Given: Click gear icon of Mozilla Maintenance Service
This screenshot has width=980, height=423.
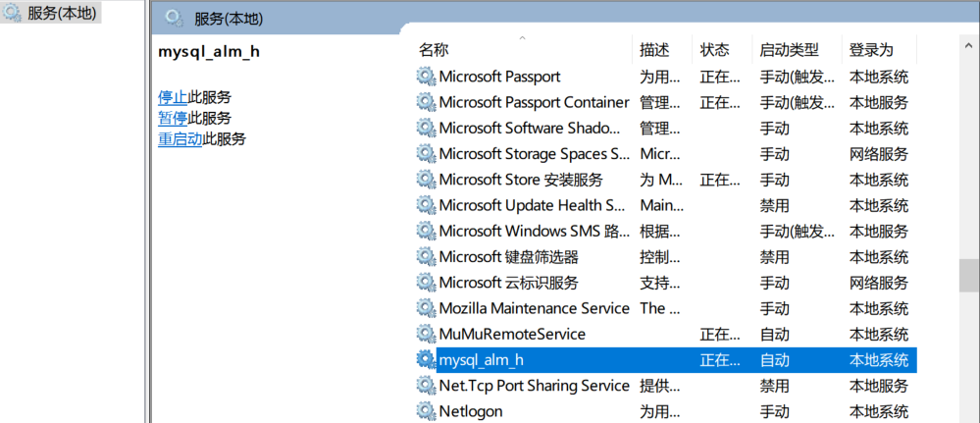Looking at the screenshot, I should (x=427, y=308).
